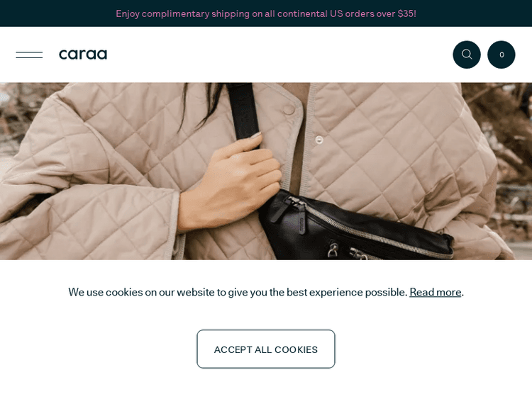Click the search magnifier icon
The height and width of the screenshot is (399, 532).
(467, 55)
